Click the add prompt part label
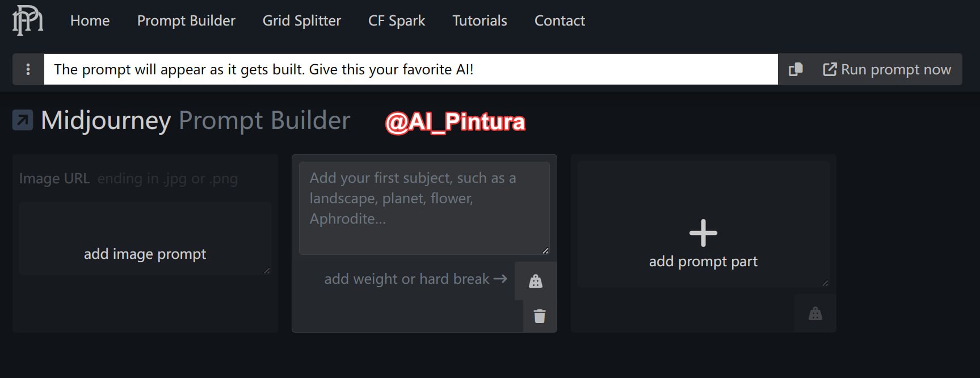 click(x=703, y=262)
